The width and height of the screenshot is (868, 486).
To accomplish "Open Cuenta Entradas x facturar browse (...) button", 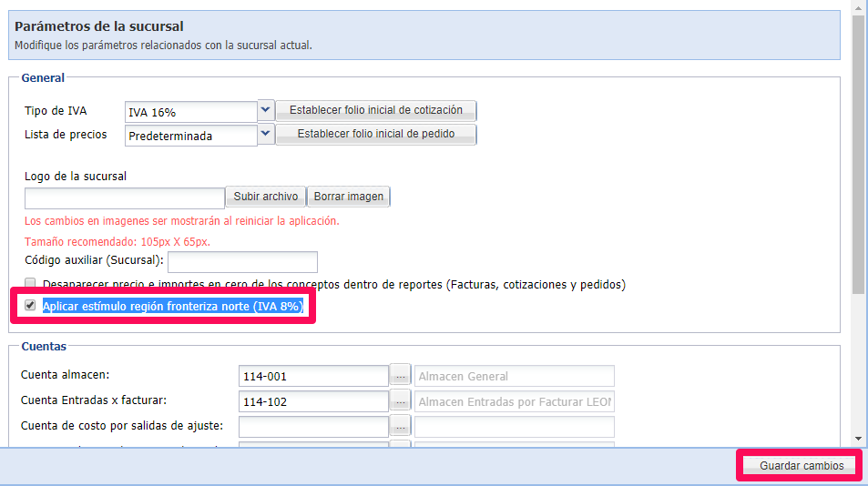I will [x=401, y=401].
